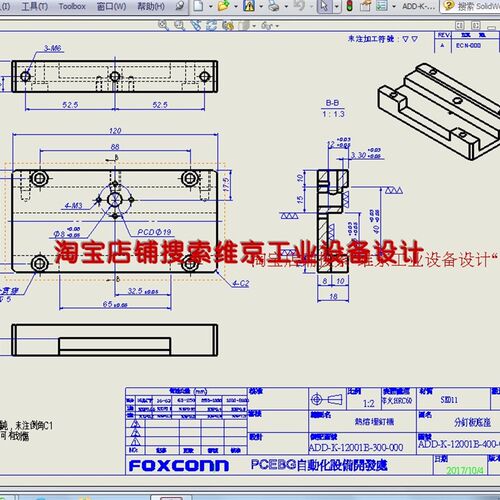500x500 pixels.
Task: Click the 热熔埋钉机 machine name cell
Action: click(374, 422)
